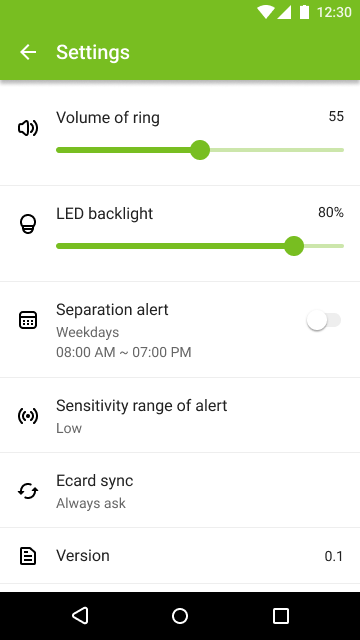
Task: Click the 08:00 AM ~ 07:00 PM time range
Action: 124,352
